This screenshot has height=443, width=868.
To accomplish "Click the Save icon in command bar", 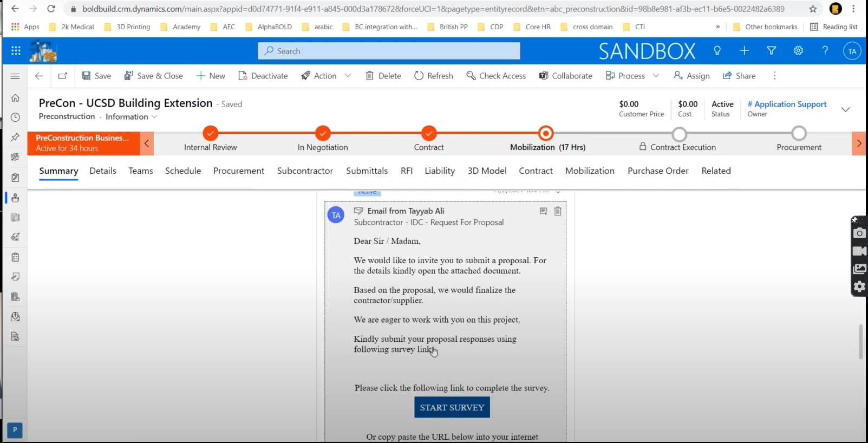I will pyautogui.click(x=87, y=76).
